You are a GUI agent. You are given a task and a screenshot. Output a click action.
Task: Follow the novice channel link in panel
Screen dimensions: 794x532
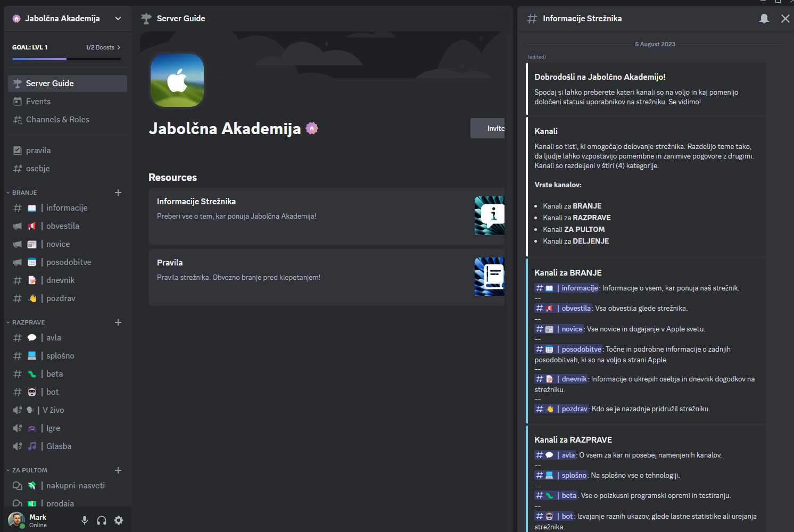pos(559,329)
